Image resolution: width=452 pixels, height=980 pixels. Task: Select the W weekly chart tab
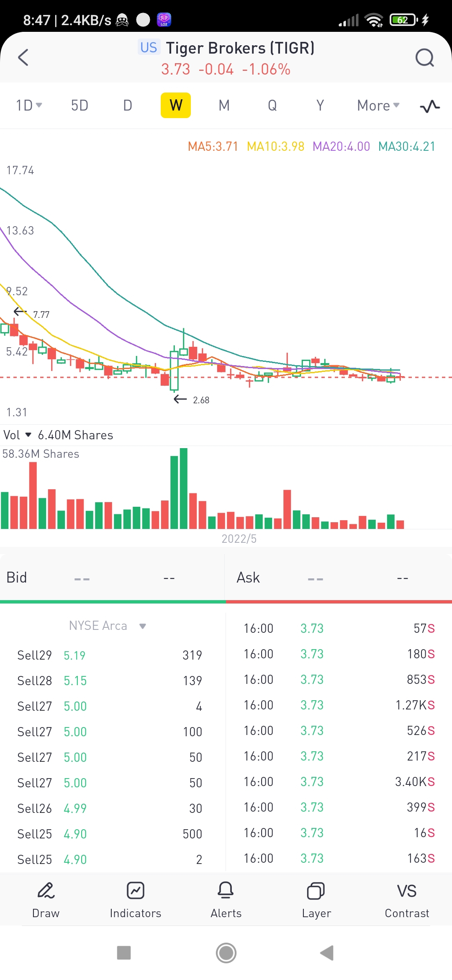(x=176, y=105)
